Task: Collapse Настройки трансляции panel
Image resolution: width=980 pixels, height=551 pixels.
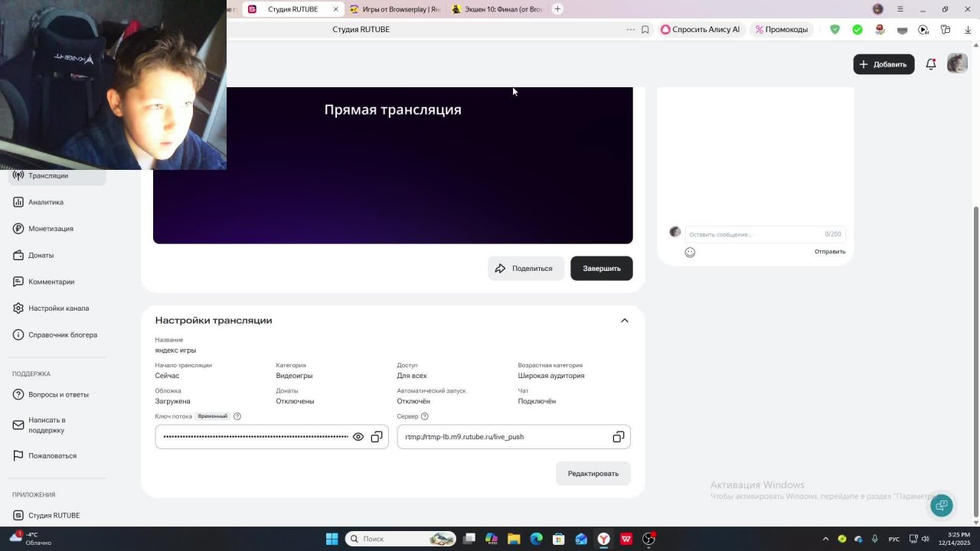Action: click(x=625, y=321)
